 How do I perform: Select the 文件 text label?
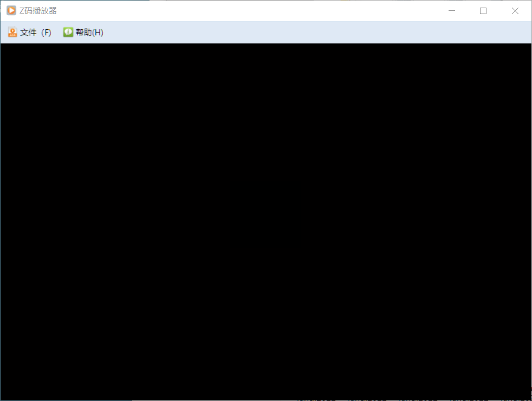click(28, 32)
